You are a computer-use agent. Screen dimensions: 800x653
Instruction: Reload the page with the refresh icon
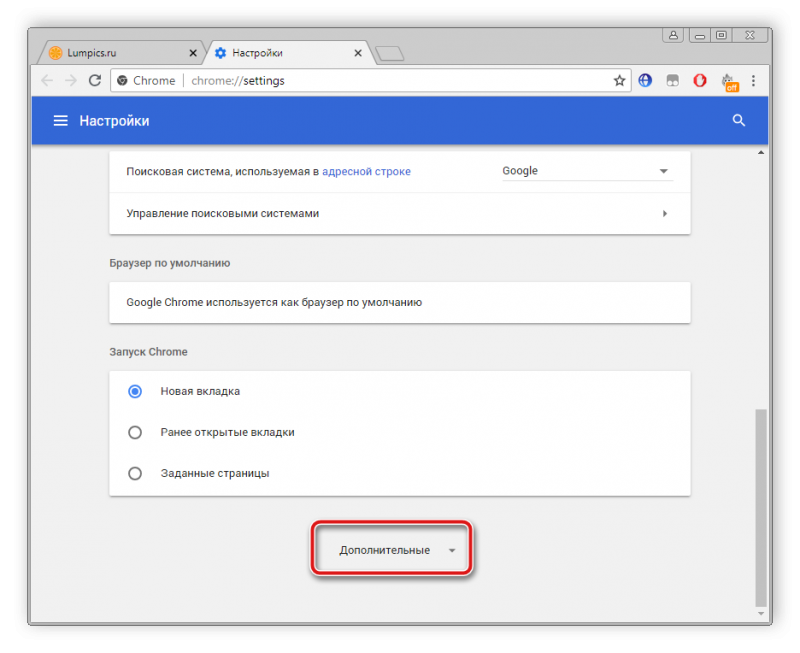95,81
